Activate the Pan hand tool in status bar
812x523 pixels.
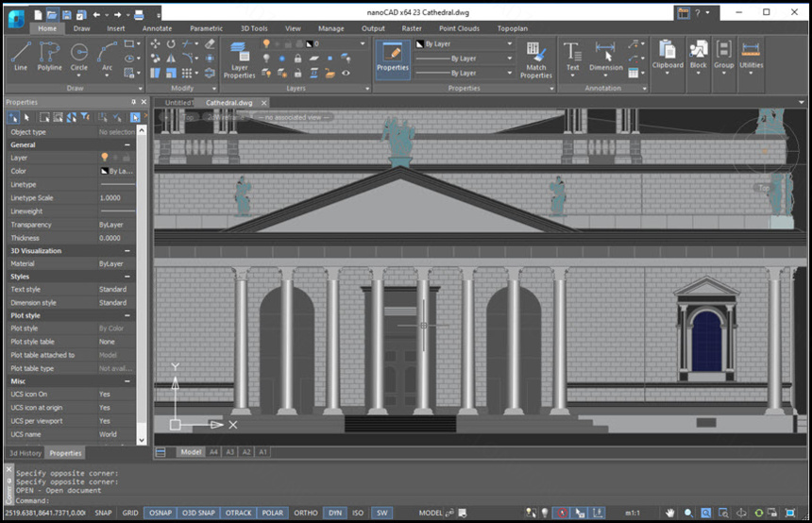[x=670, y=513]
